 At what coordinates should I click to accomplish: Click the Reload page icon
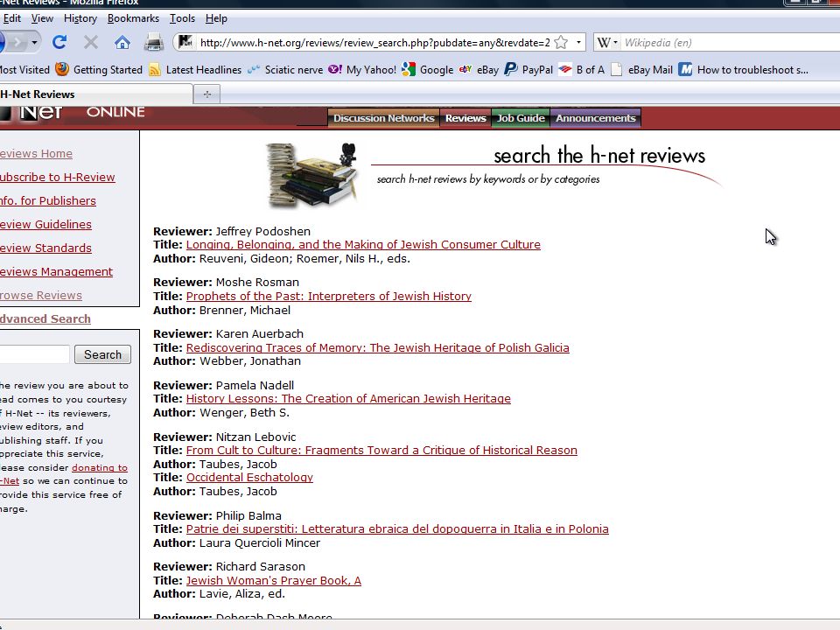pos(59,42)
